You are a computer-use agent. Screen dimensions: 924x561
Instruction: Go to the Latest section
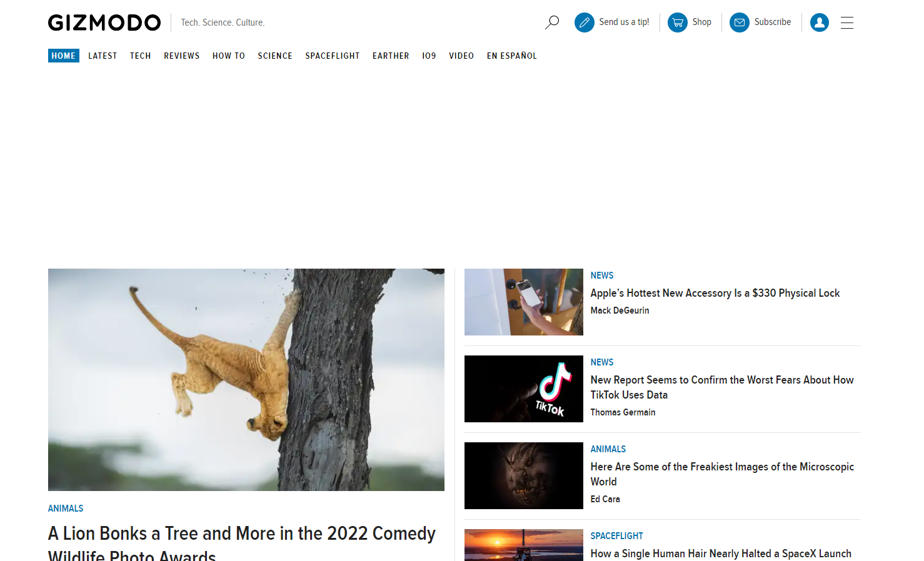[x=103, y=56]
